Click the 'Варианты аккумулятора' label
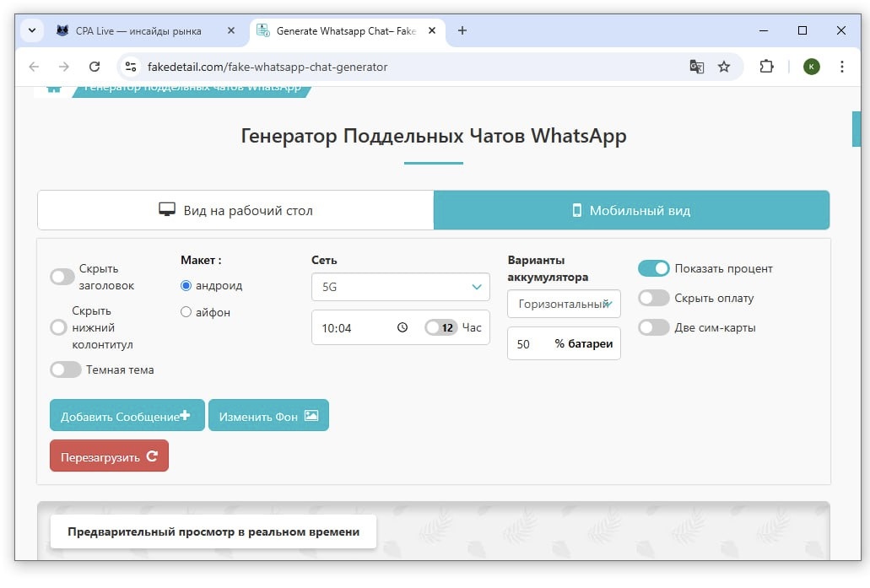Screen dimensions: 870x588 click(x=548, y=268)
